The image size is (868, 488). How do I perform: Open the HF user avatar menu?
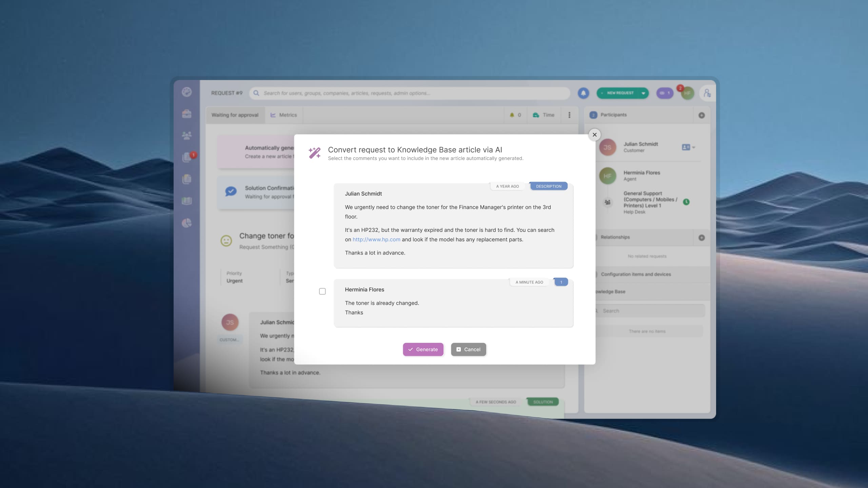click(x=687, y=93)
